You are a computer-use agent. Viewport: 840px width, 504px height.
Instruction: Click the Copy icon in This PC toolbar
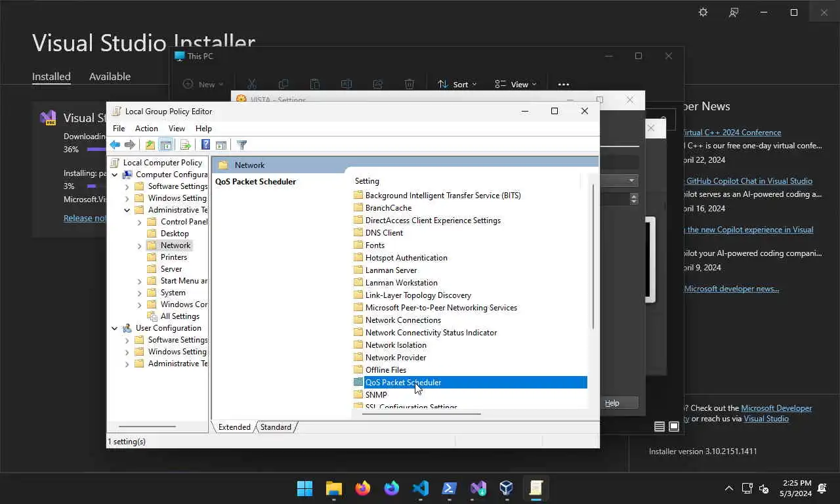pos(283,84)
